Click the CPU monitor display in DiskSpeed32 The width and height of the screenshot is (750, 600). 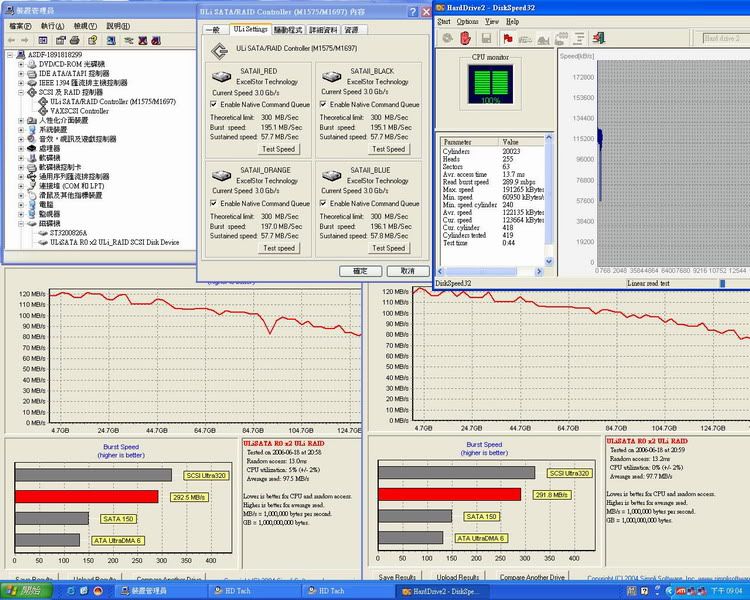point(490,85)
